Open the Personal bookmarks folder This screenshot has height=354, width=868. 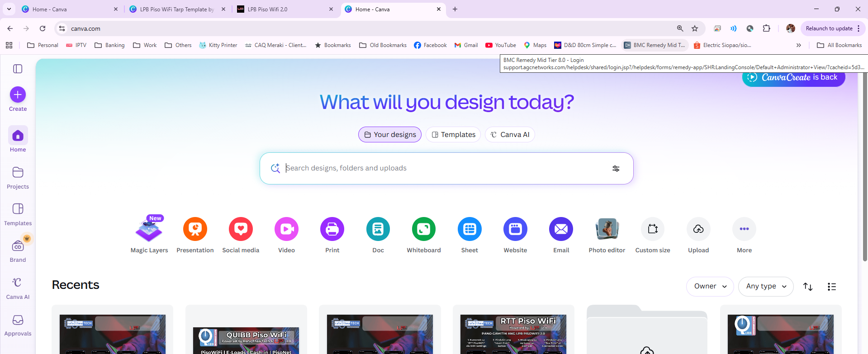(x=43, y=45)
